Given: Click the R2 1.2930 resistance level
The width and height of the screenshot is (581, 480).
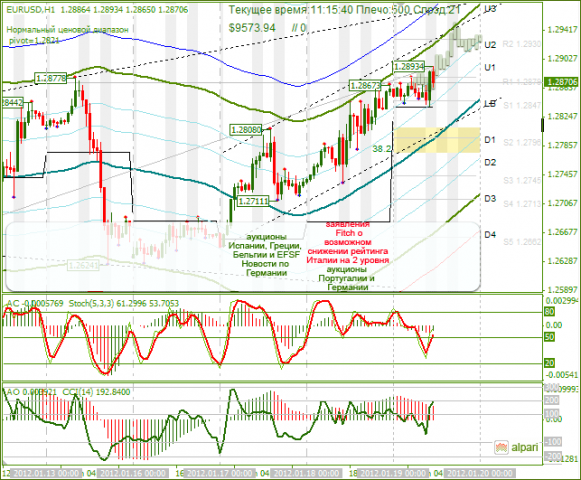Looking at the screenshot, I should pyautogui.click(x=521, y=44).
